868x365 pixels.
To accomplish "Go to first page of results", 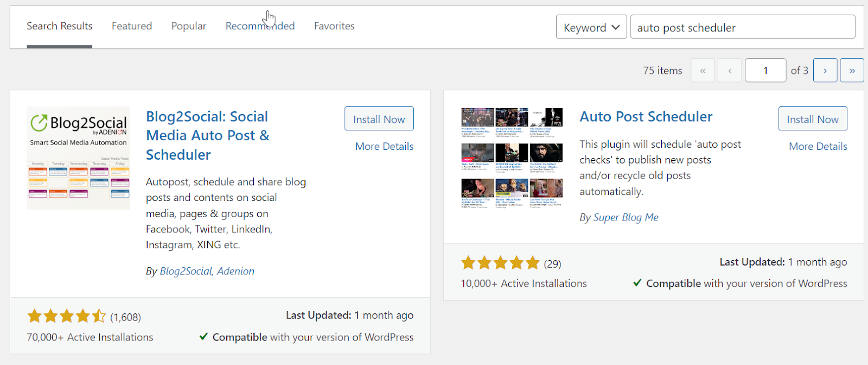I will 703,70.
